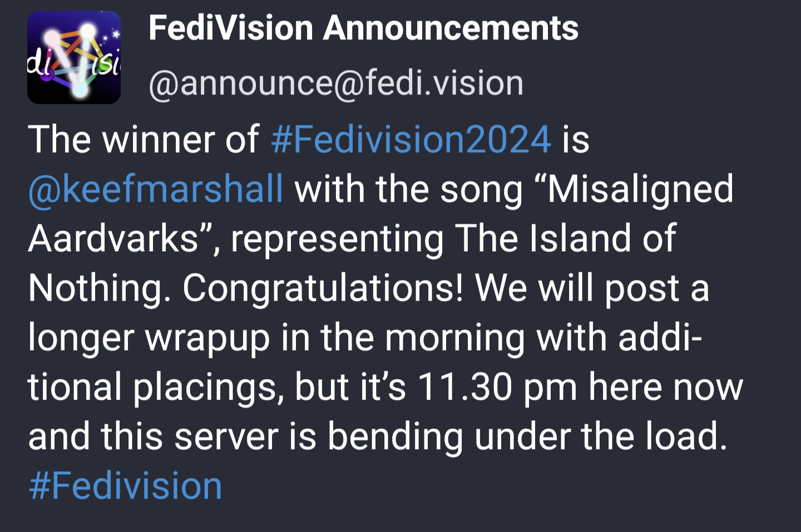Click the word "Congratulations!"
The image size is (801, 532).
click(x=323, y=288)
